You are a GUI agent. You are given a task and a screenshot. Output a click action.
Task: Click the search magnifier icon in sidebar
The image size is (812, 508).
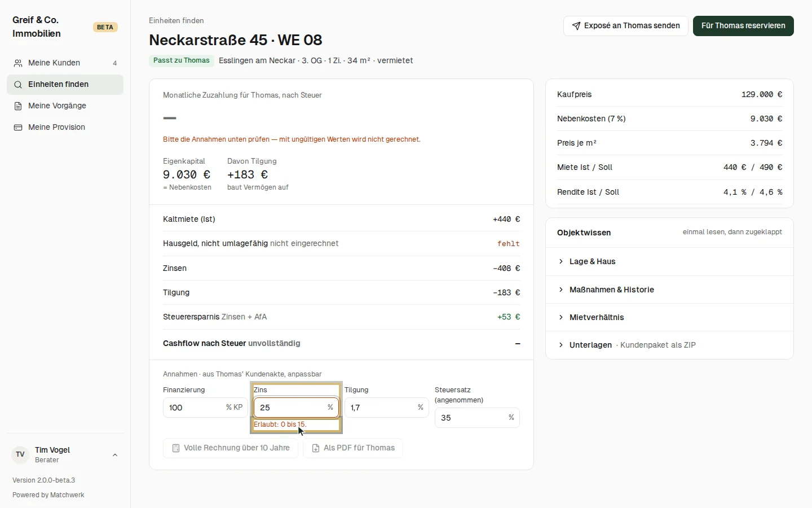tap(18, 85)
